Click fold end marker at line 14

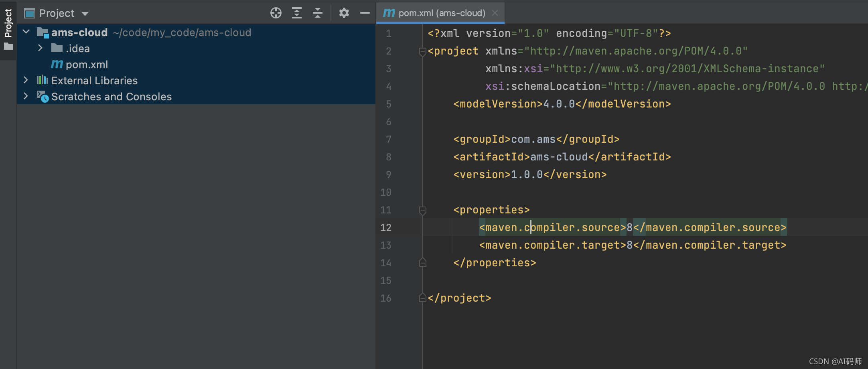point(422,263)
